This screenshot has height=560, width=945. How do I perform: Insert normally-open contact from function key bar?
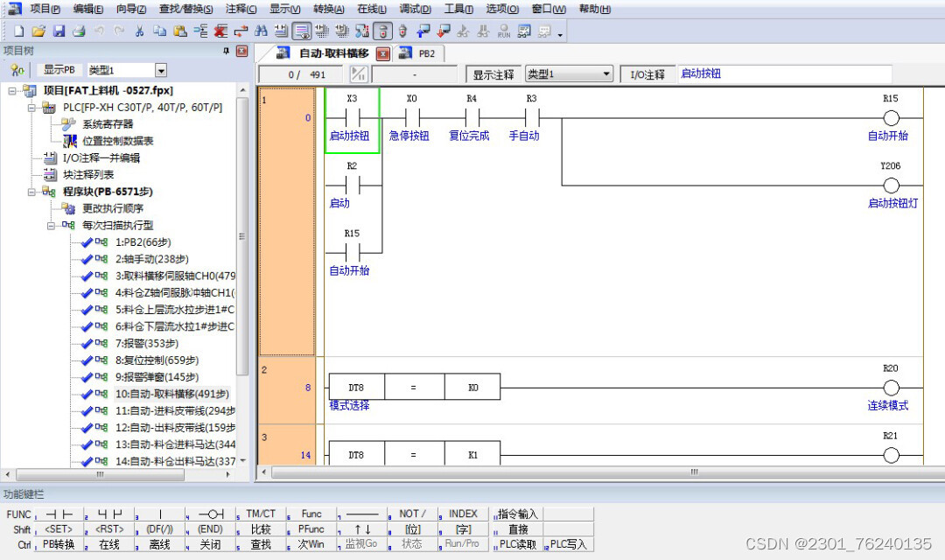point(59,514)
